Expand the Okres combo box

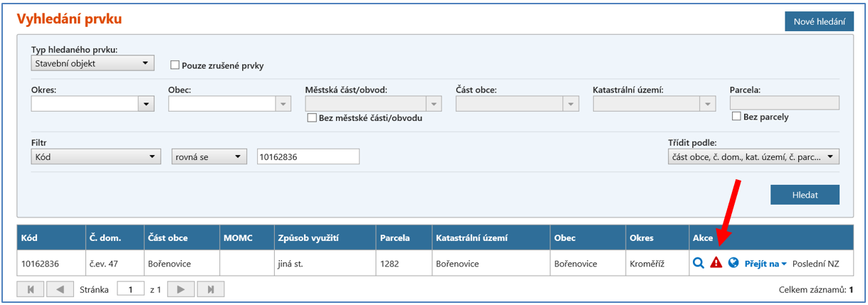coord(146,104)
